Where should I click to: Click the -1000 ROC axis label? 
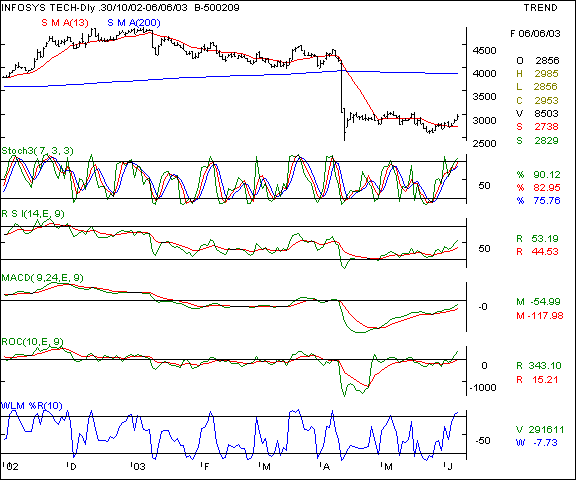click(x=483, y=388)
